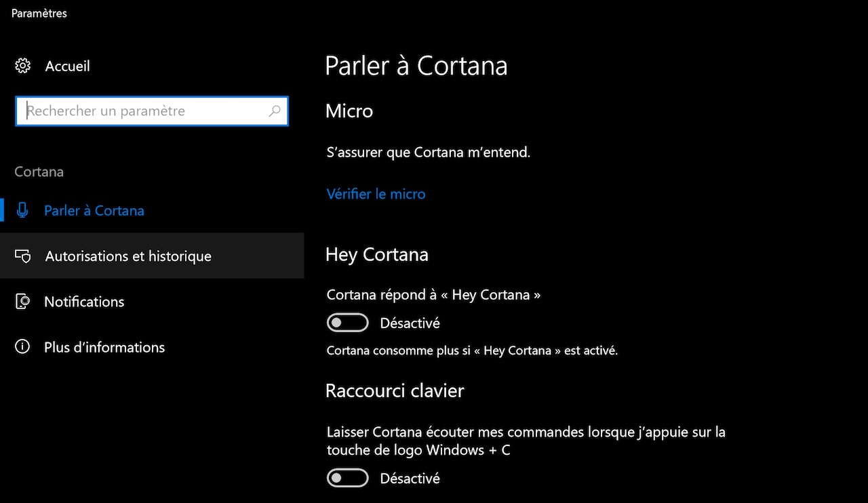Click Désactivé label under Hey Cortana
868x503 pixels.
click(x=410, y=323)
